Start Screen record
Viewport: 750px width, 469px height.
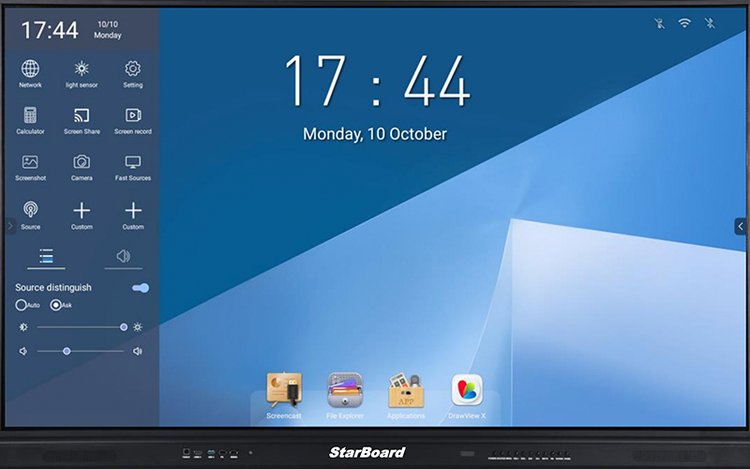pyautogui.click(x=133, y=120)
